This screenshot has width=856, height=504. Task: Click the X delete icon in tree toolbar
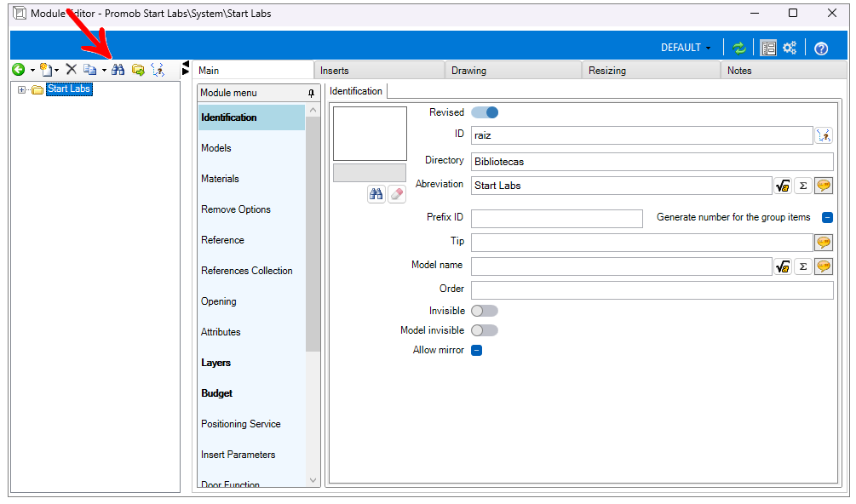coord(72,70)
